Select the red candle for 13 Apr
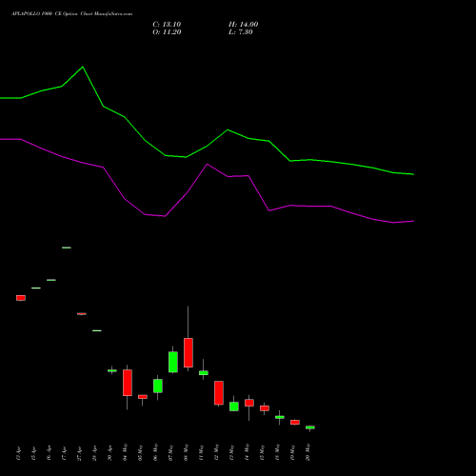 pos(21,298)
